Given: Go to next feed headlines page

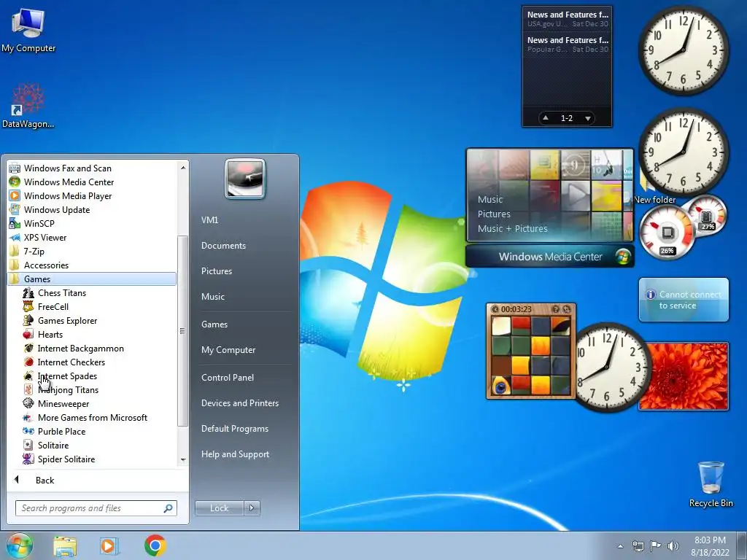Looking at the screenshot, I should [588, 118].
